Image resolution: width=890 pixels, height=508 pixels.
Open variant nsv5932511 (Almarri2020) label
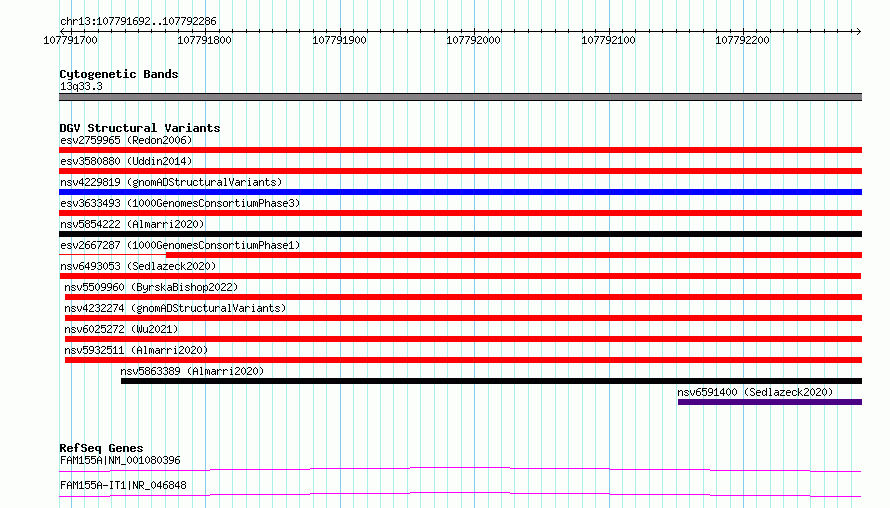(136, 350)
